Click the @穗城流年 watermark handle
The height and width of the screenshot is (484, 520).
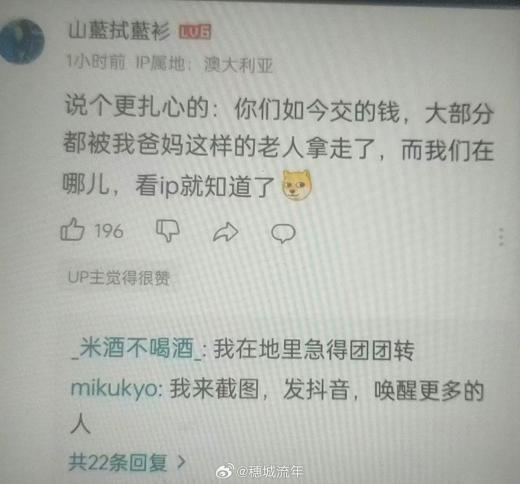click(x=270, y=472)
